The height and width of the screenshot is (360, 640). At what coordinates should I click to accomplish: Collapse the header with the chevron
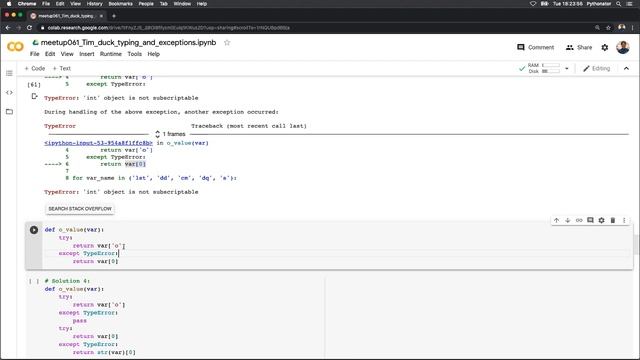tap(626, 69)
